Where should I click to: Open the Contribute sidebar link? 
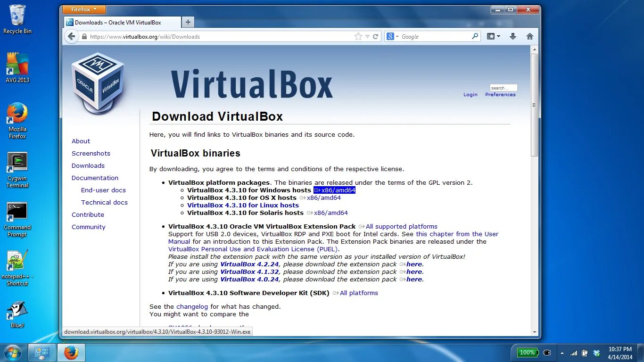[88, 214]
